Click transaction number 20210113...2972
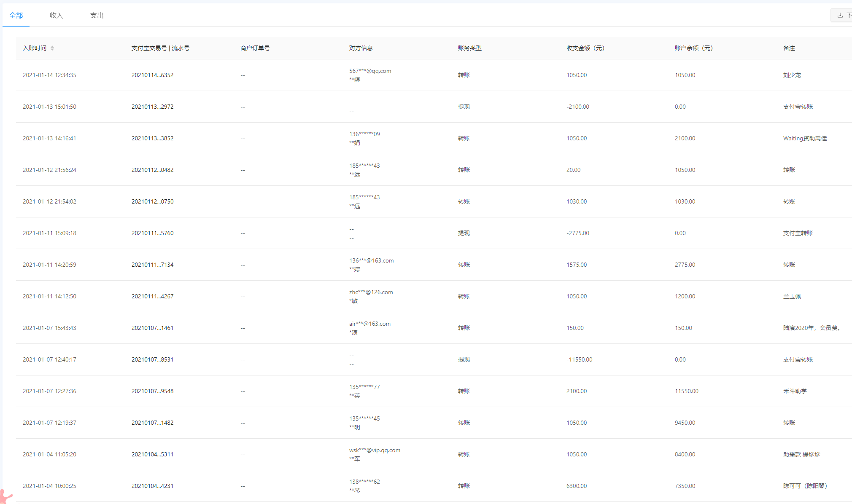The height and width of the screenshot is (504, 852). (x=152, y=107)
